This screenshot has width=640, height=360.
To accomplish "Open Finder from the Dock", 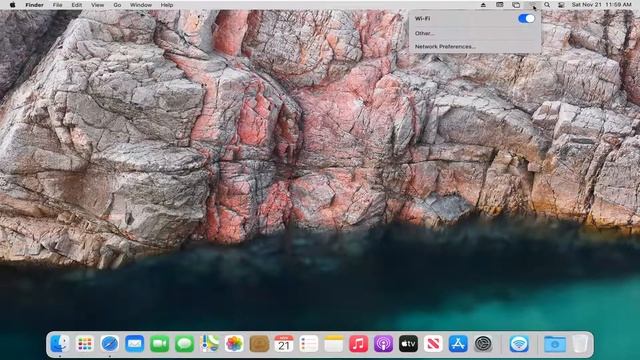I will click(60, 344).
